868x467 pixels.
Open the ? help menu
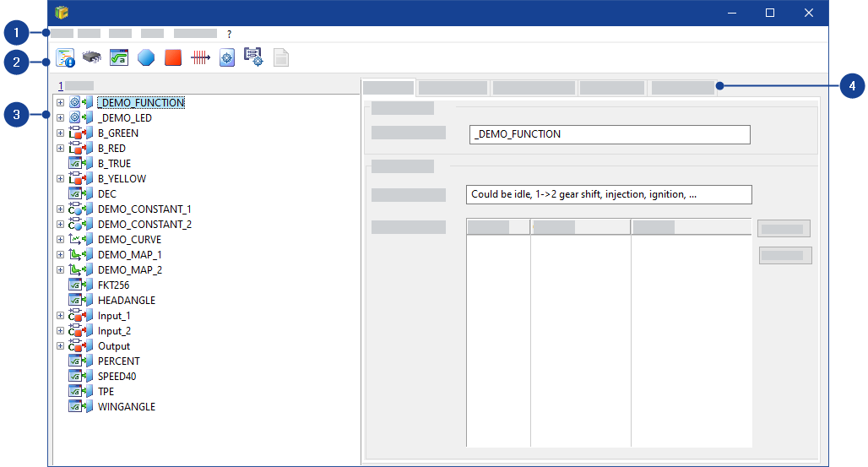coord(229,34)
